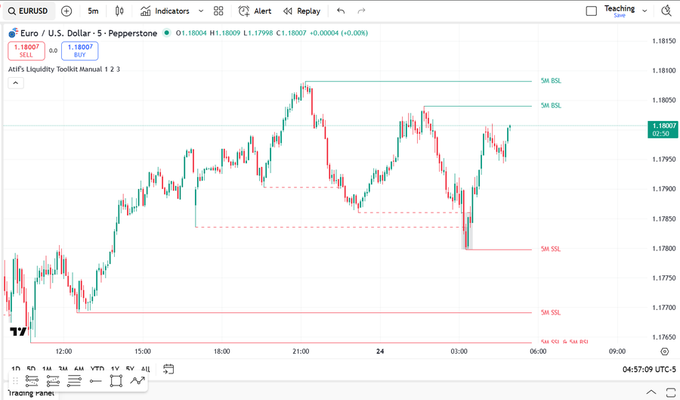Image resolution: width=680 pixels, height=400 pixels.
Task: Open the 5m timeframe selector
Action: pyautogui.click(x=93, y=11)
